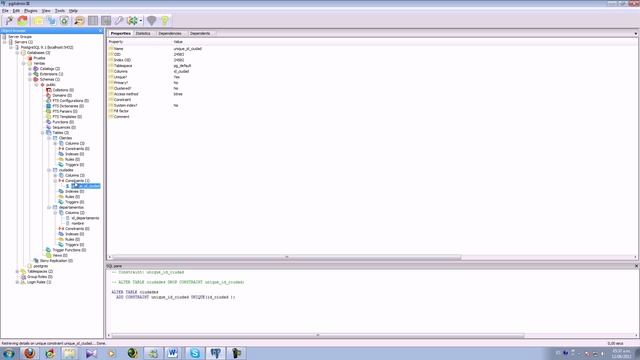Click the Add server connection plug icon
The height and width of the screenshot is (360, 640).
click(9, 20)
